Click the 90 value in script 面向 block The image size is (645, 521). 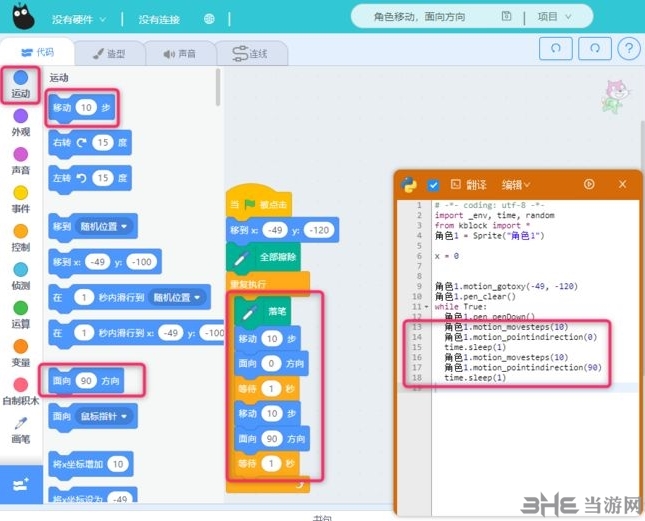272,439
